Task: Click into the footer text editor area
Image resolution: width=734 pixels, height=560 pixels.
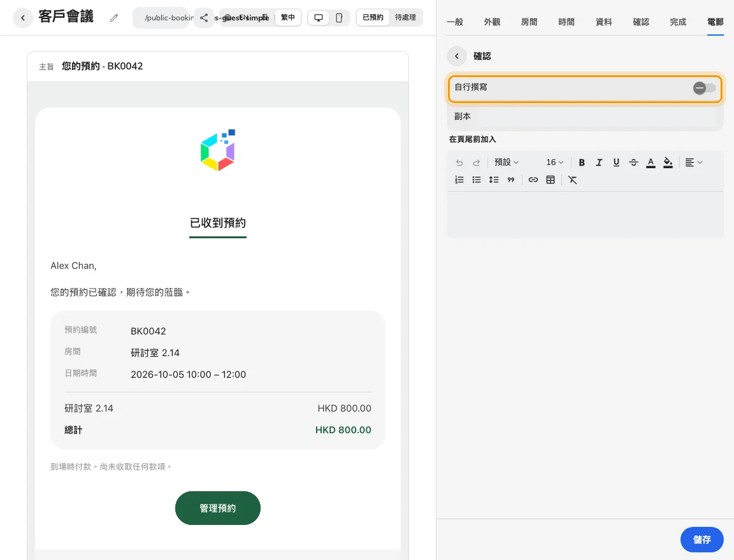Action: 585,215
